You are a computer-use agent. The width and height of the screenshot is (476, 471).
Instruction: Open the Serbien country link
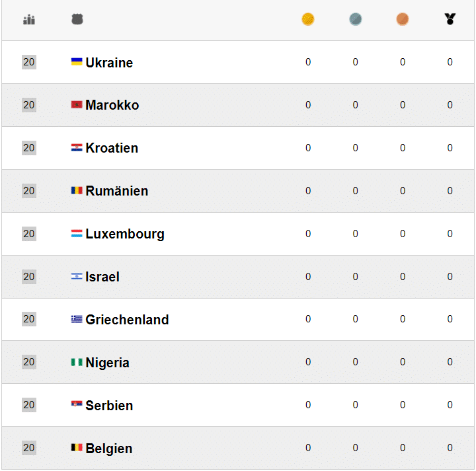[x=109, y=406]
